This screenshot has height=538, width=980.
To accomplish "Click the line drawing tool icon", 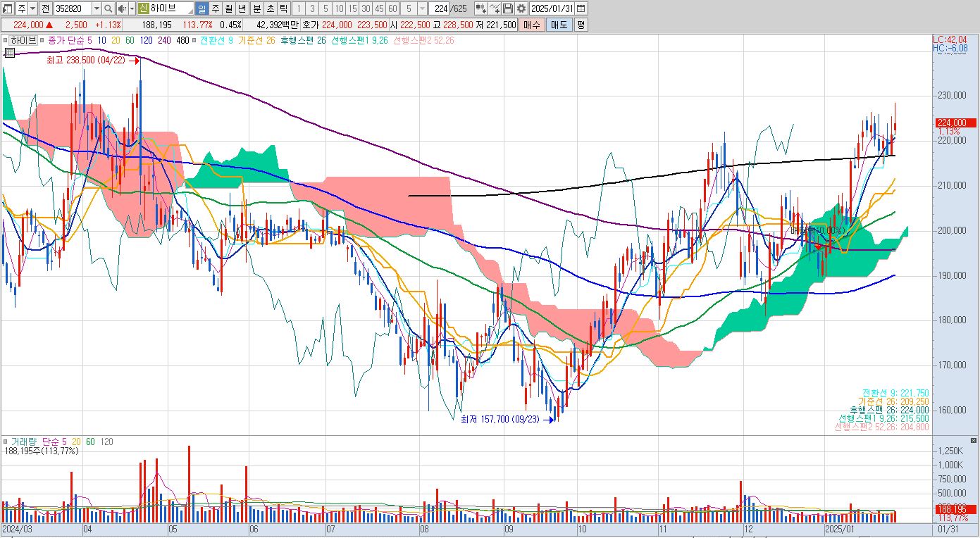I will coord(495,8).
